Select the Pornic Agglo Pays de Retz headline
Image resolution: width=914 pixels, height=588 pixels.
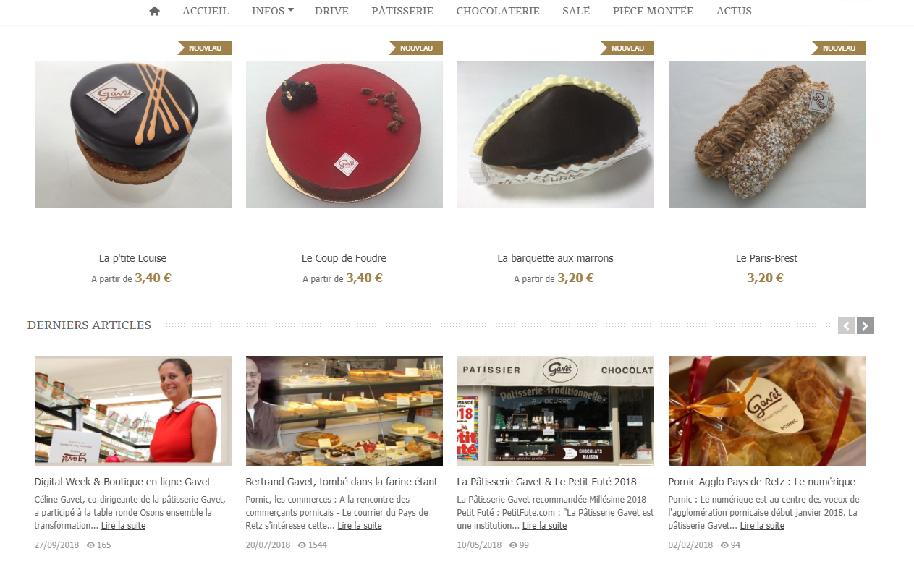pyautogui.click(x=762, y=482)
